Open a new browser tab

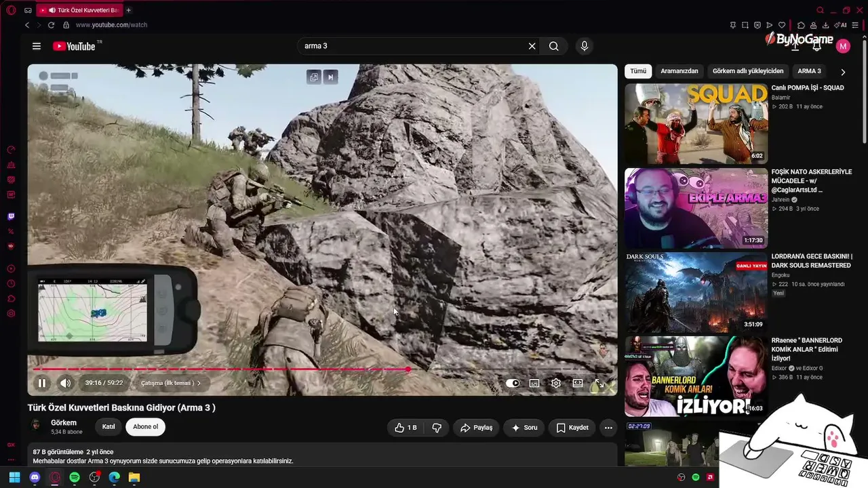click(128, 10)
